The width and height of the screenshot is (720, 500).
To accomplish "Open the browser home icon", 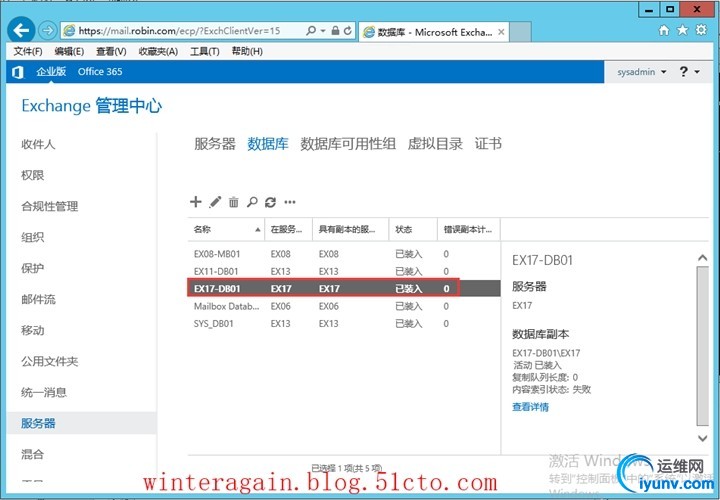I will click(664, 30).
